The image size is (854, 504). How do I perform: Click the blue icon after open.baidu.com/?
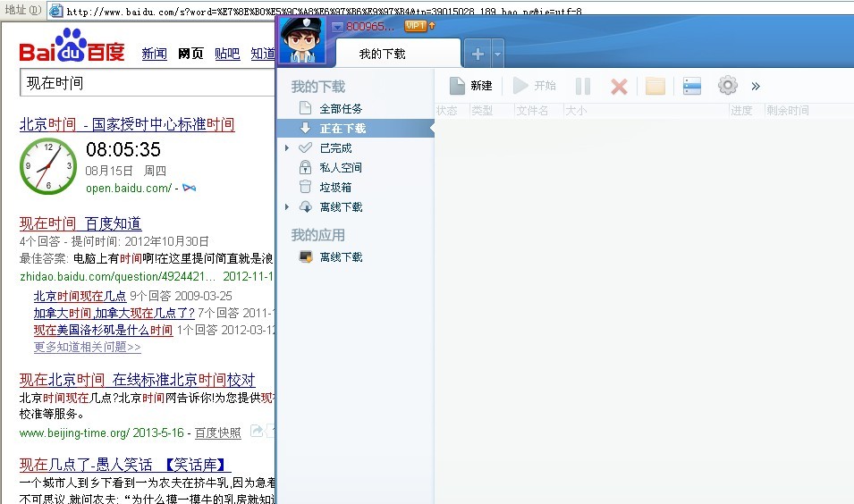pyautogui.click(x=189, y=188)
